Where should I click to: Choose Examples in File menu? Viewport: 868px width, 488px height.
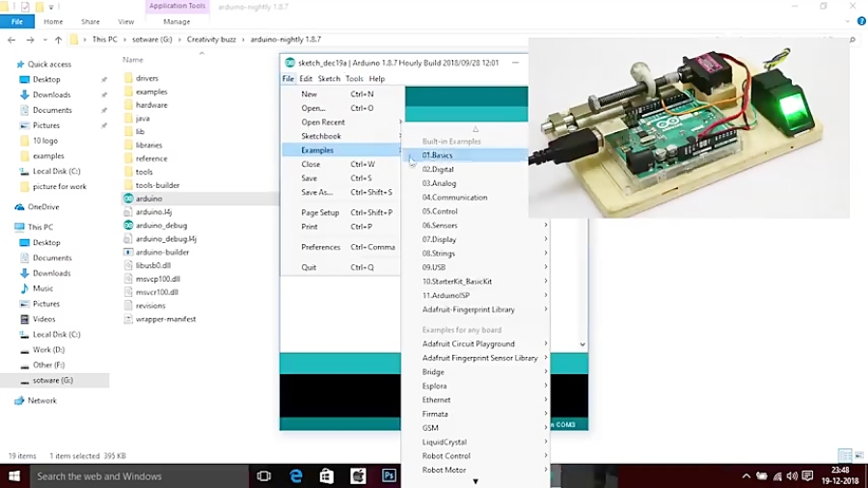click(x=342, y=149)
